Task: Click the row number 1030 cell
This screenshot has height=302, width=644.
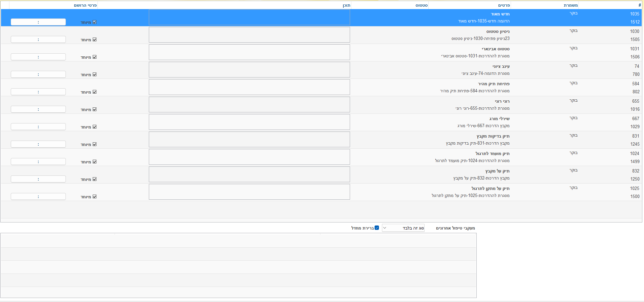Action: 634,31
